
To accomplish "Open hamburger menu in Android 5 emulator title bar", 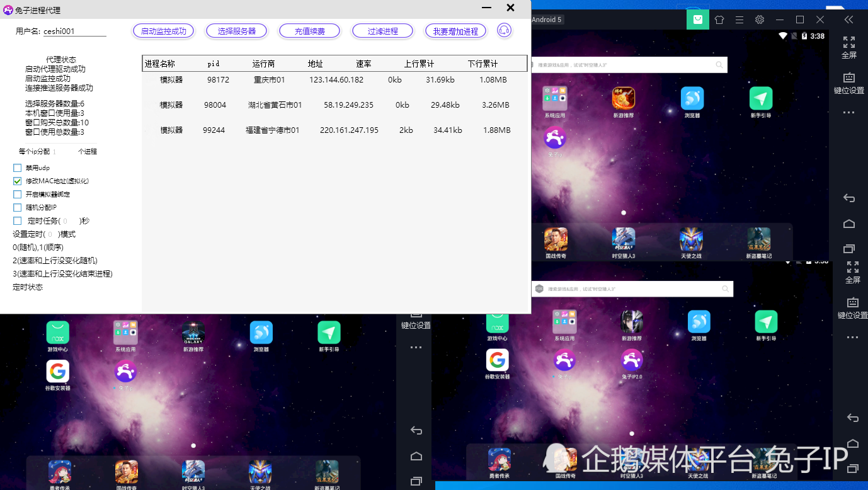I will point(740,20).
